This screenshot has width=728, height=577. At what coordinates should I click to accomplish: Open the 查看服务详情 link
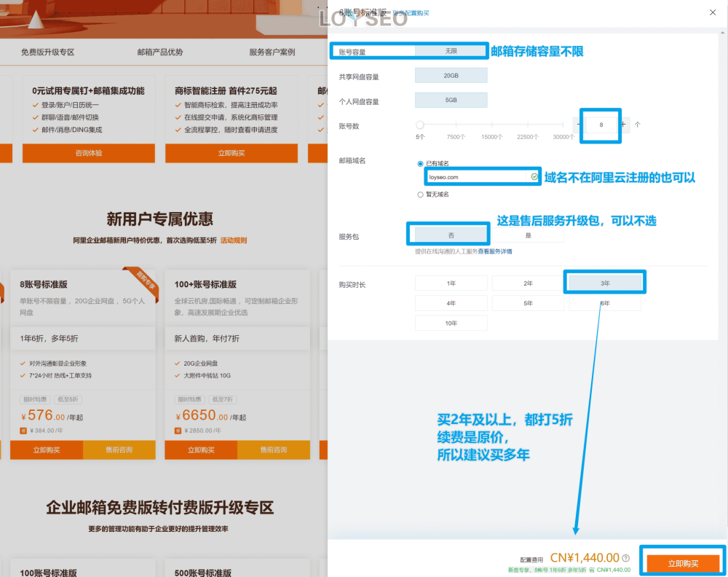click(495, 251)
